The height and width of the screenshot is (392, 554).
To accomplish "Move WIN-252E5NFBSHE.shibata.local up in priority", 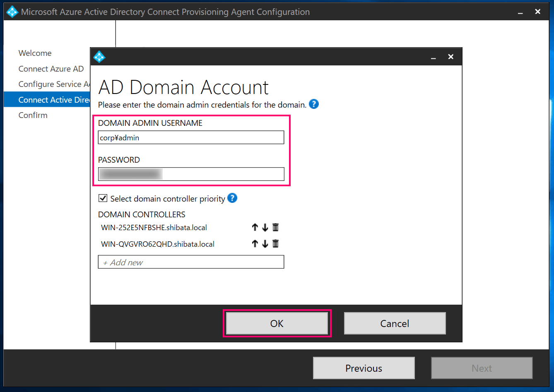I will (x=255, y=227).
